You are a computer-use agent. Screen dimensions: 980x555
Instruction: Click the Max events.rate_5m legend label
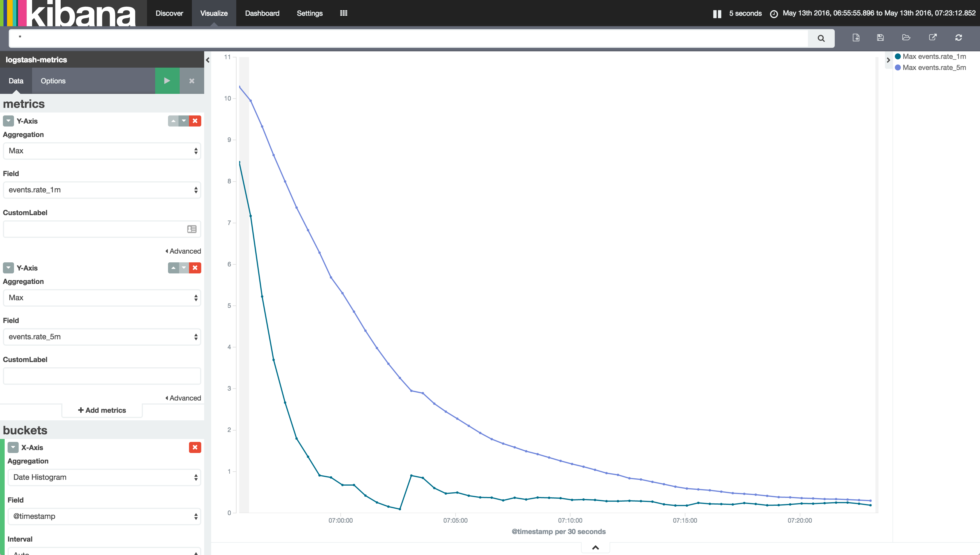coord(934,67)
